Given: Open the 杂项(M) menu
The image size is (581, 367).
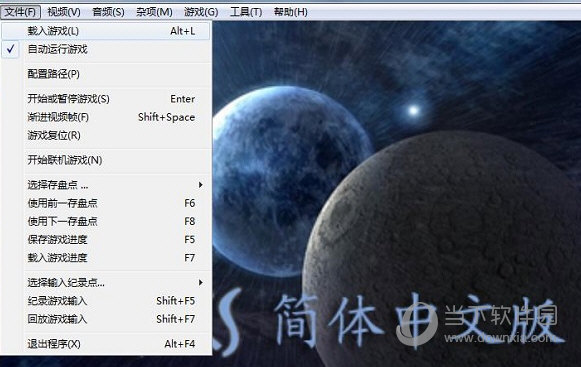Looking at the screenshot, I should coord(154,12).
